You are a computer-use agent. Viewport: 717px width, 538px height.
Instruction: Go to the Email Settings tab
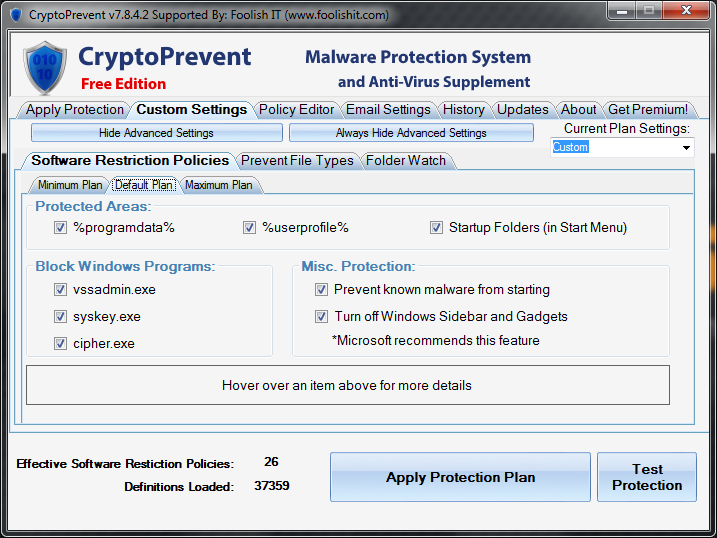coord(388,110)
